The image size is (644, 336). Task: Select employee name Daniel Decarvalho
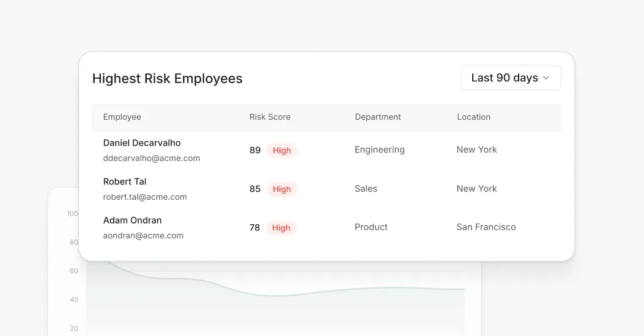142,143
